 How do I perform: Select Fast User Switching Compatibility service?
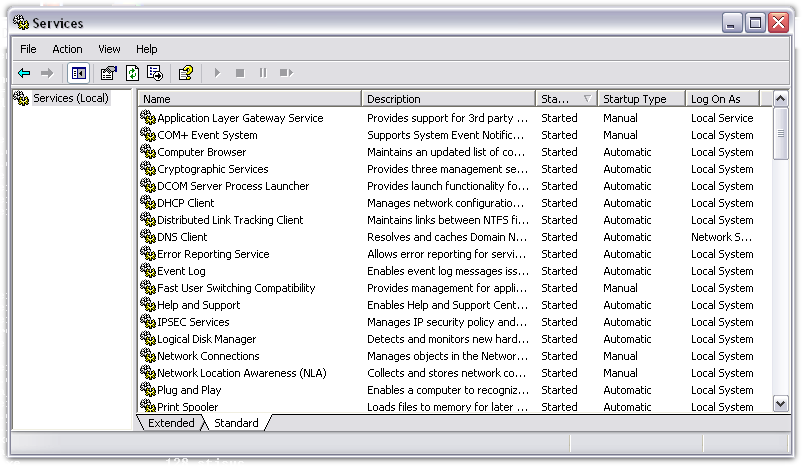pos(236,288)
